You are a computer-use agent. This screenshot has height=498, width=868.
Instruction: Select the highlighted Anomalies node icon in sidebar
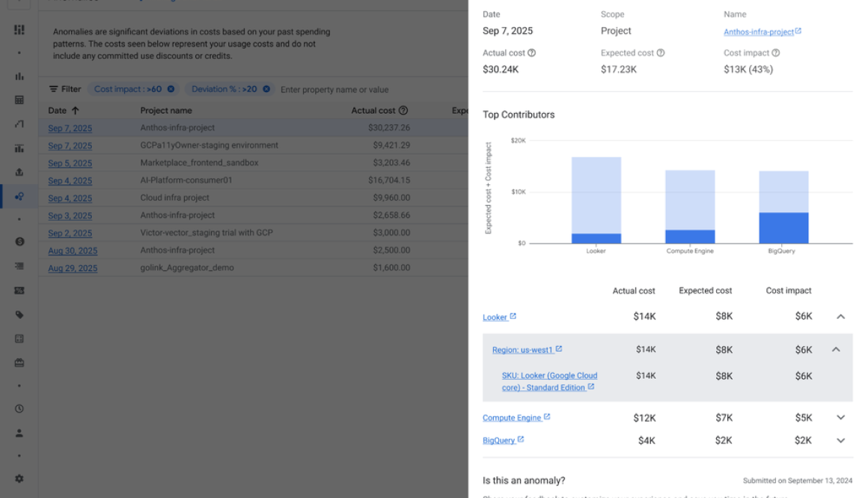pos(19,196)
